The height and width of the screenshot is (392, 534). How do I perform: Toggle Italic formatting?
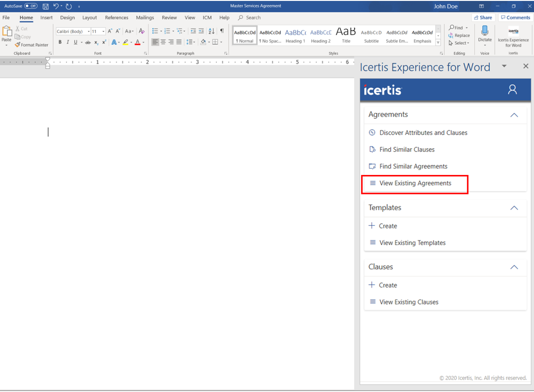click(x=68, y=42)
